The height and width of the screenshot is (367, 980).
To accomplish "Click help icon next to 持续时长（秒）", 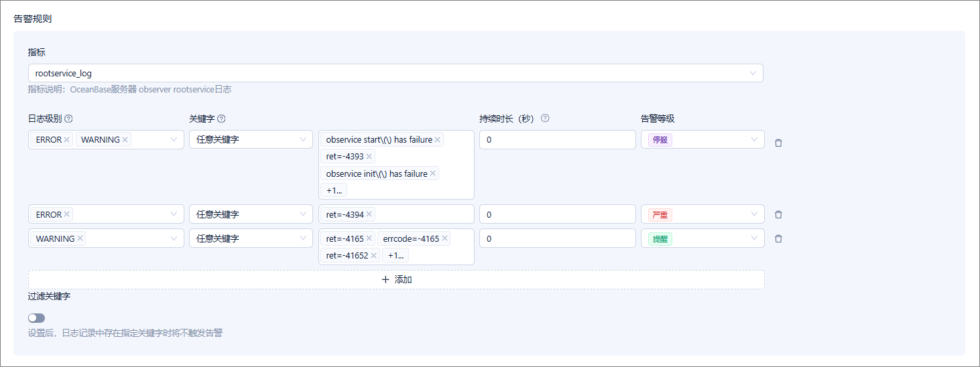I will pyautogui.click(x=545, y=119).
